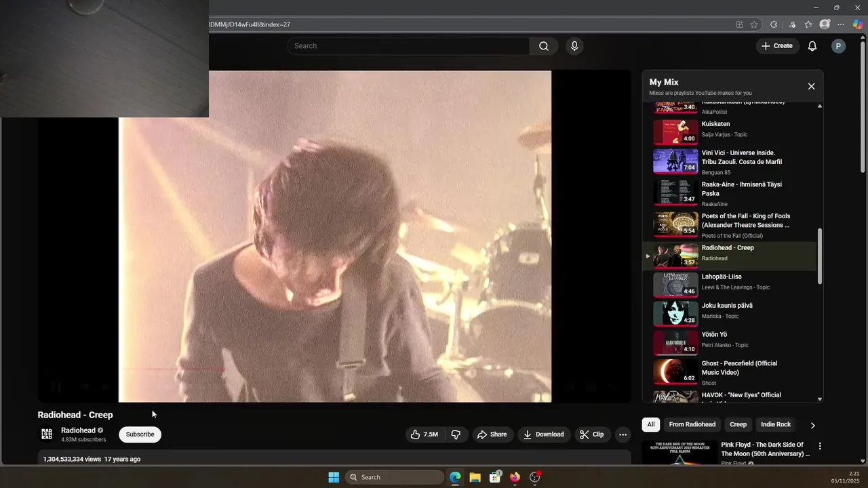Play Lahopää-Liisa from the playlist

coord(730,285)
